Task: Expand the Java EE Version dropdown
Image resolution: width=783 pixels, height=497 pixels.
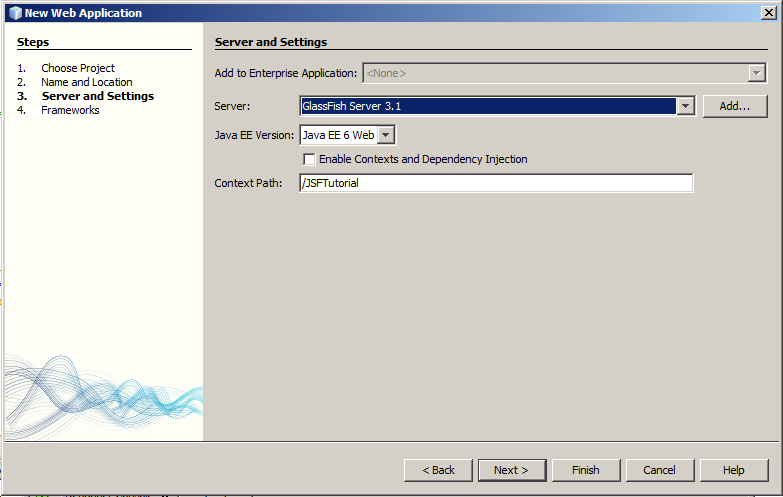Action: tap(386, 135)
